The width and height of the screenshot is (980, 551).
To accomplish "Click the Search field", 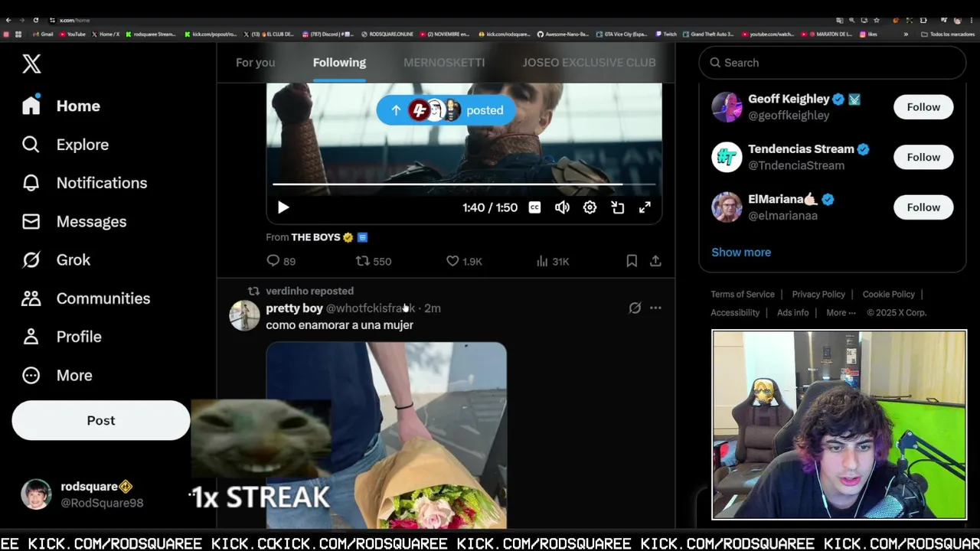I will (832, 63).
